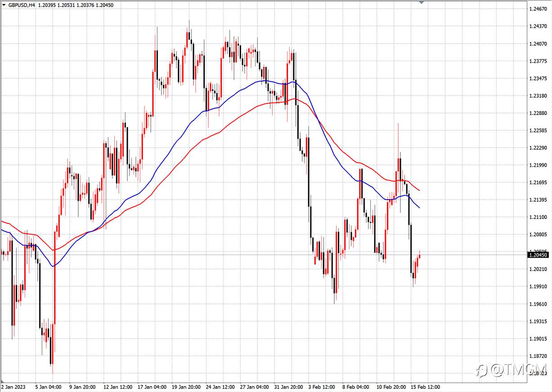552x392 pixels.
Task: Click price axis label 1.23475
Action: pos(538,79)
